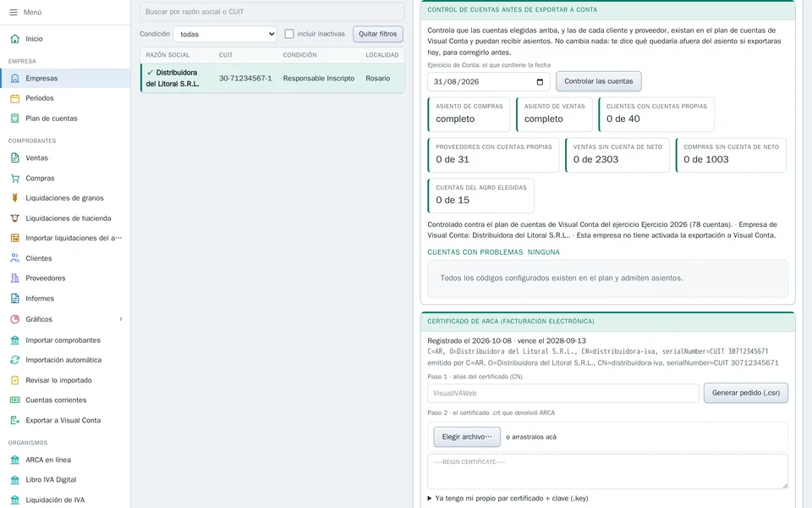Image resolution: width=812 pixels, height=508 pixels.
Task: Click the 'Quitar filtros' button
Action: 378,34
